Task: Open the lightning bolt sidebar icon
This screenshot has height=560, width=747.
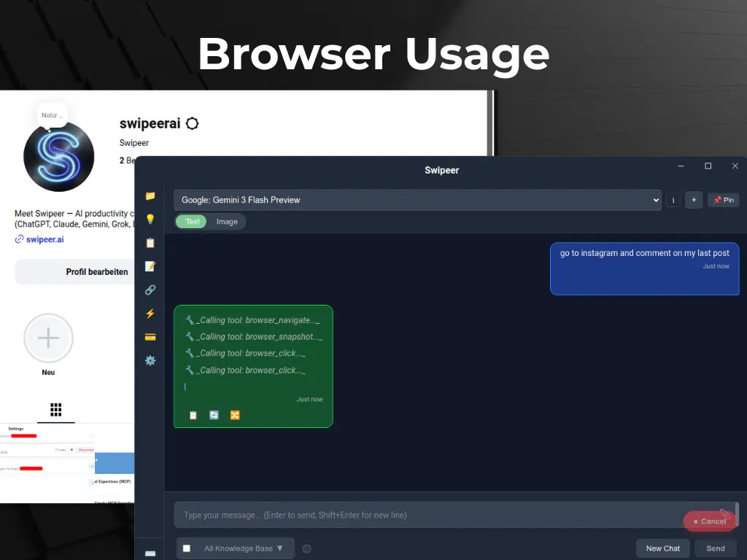Action: click(x=150, y=314)
